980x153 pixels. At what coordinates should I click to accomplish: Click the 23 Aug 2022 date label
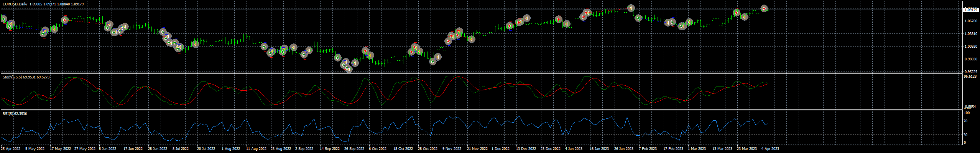pyautogui.click(x=281, y=148)
